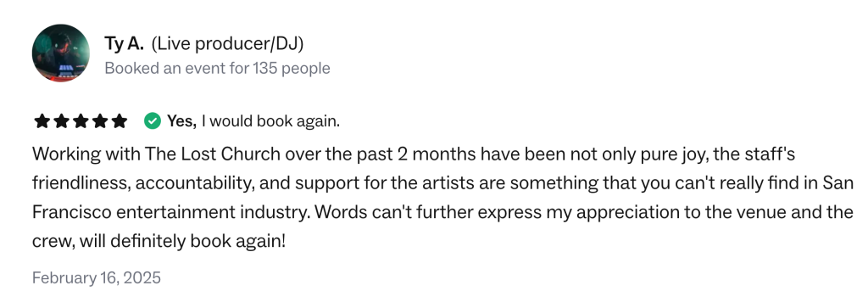Click the fifth rating star
The image size is (868, 308).
[120, 120]
